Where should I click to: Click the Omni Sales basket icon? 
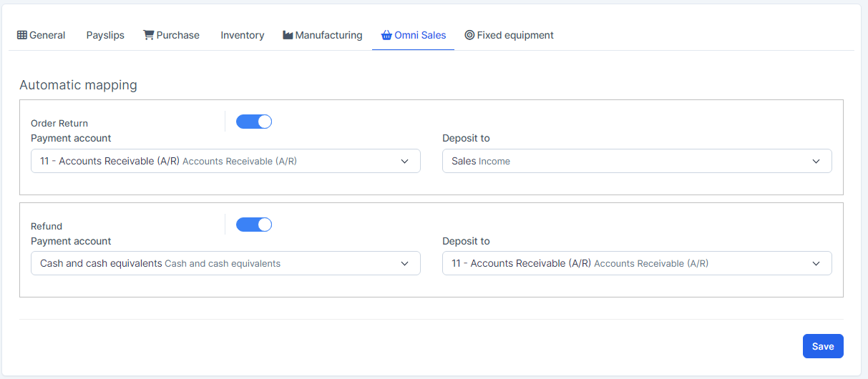[386, 35]
